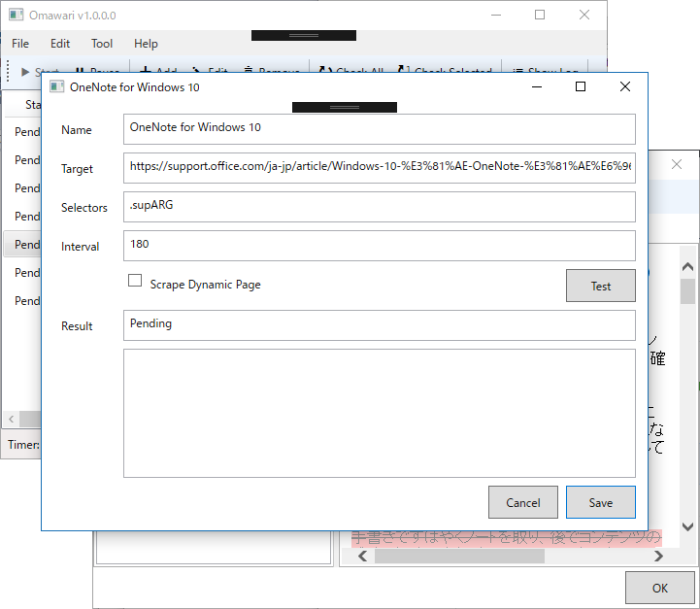This screenshot has width=700, height=609.
Task: Close the Omawari main window
Action: click(584, 15)
